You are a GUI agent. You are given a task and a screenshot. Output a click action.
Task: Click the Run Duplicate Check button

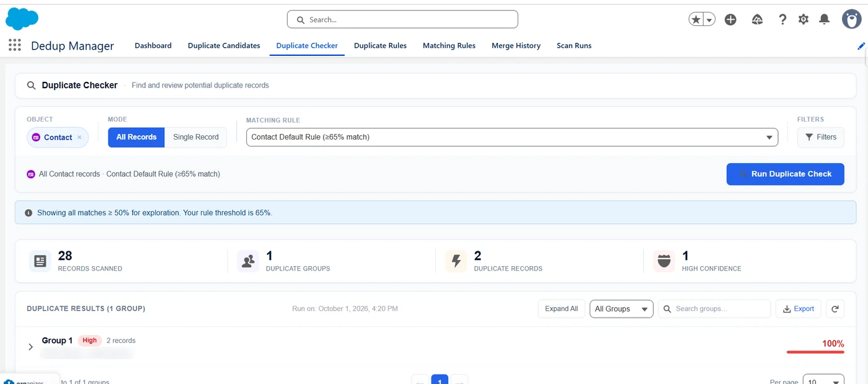[786, 174]
